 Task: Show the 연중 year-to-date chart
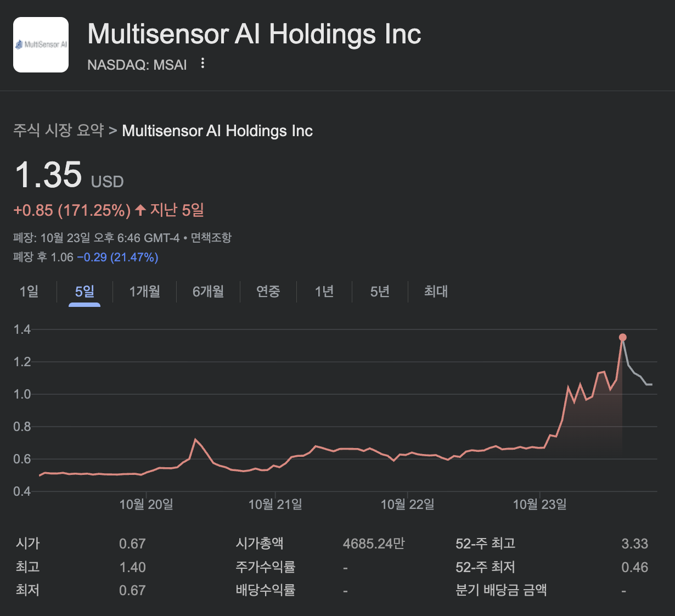(x=268, y=292)
